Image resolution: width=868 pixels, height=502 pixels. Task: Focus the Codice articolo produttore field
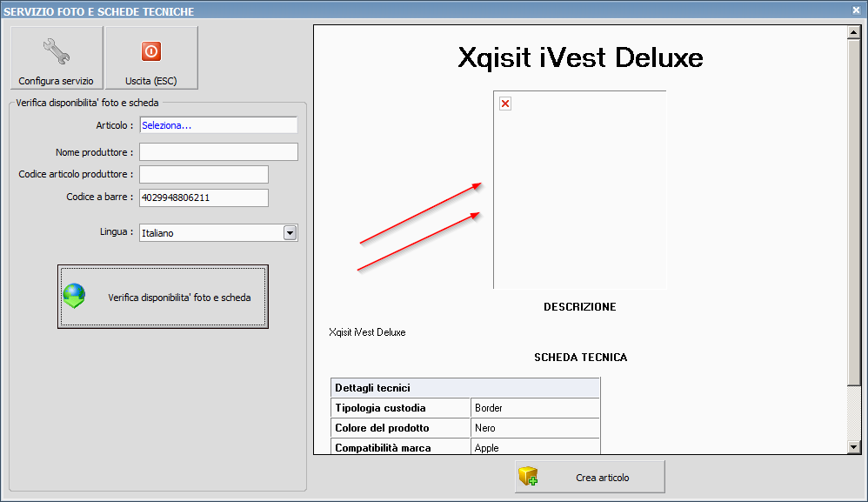[204, 174]
